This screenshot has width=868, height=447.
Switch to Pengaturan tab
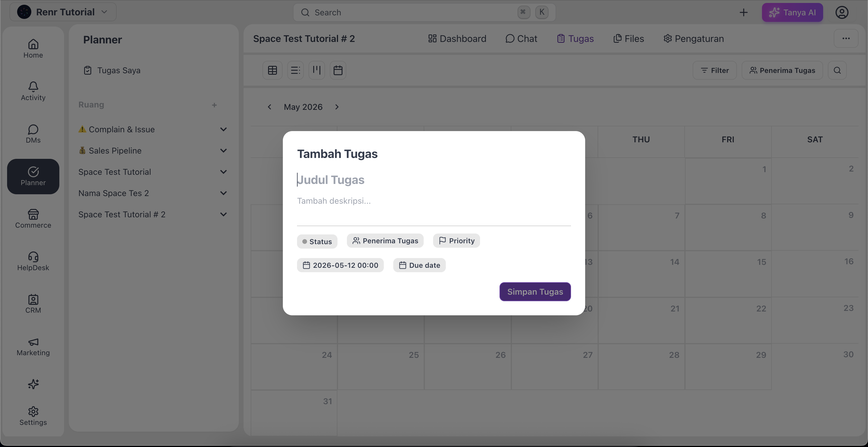[x=694, y=39]
